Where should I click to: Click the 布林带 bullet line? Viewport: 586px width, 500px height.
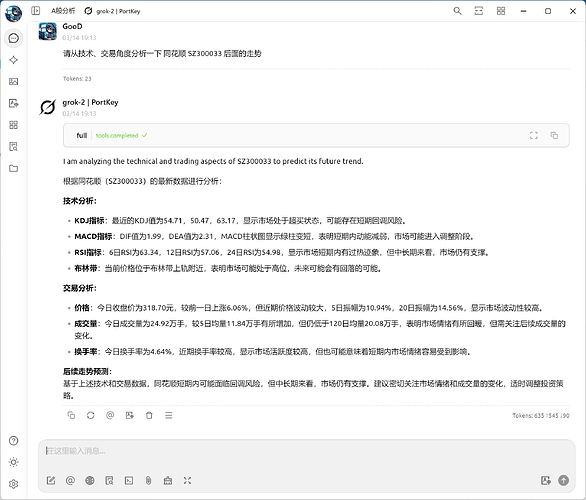pos(228,268)
